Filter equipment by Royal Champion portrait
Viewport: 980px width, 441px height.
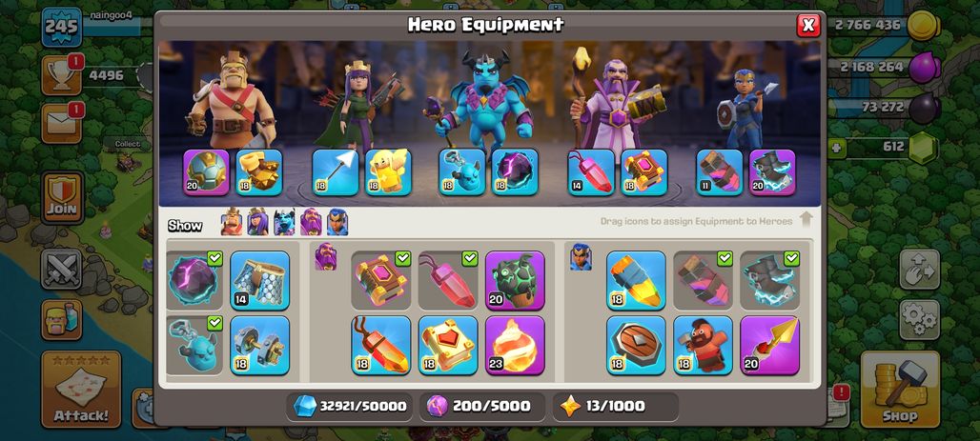point(337,222)
